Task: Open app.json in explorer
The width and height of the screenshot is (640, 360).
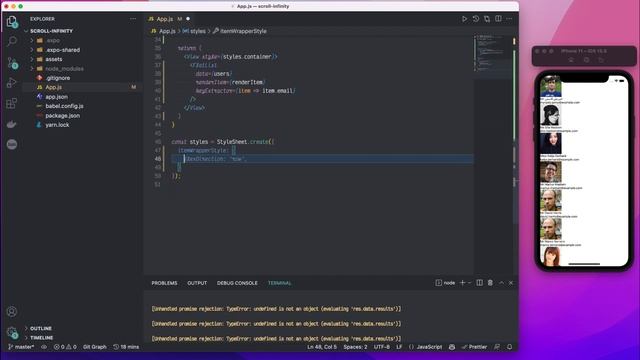Action: click(x=56, y=97)
